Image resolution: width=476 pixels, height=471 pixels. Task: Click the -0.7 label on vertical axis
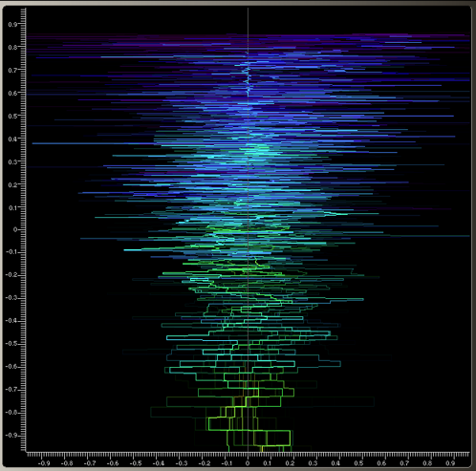[11, 390]
